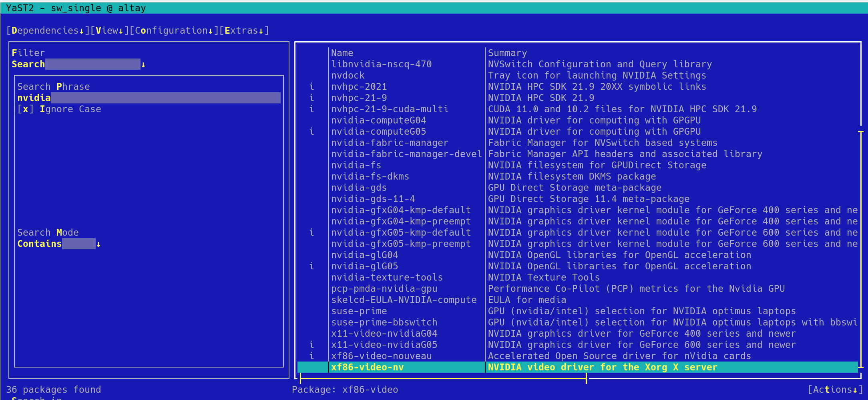The image size is (868, 400).
Task: Click the installed status 'i' beside x11-video-nvidiaG05
Action: coord(311,345)
